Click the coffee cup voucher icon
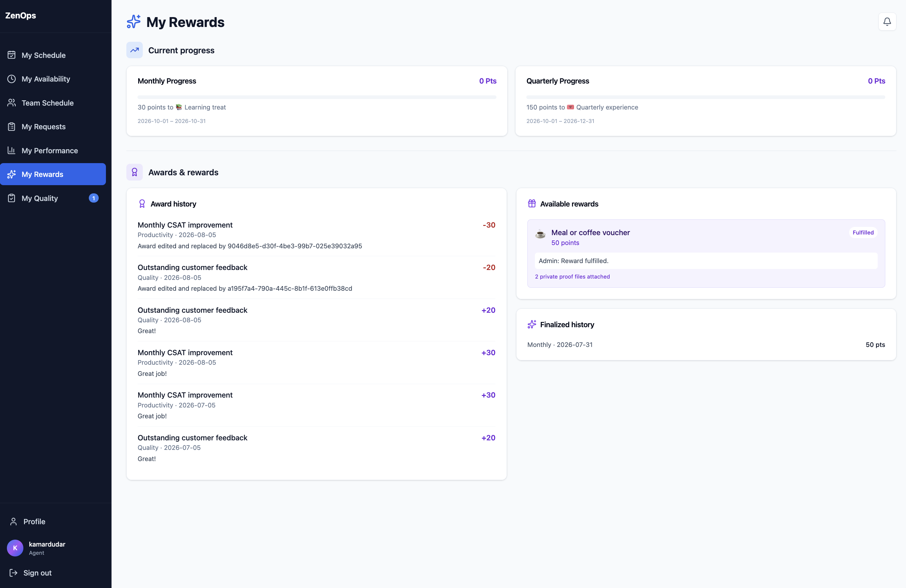 (540, 234)
